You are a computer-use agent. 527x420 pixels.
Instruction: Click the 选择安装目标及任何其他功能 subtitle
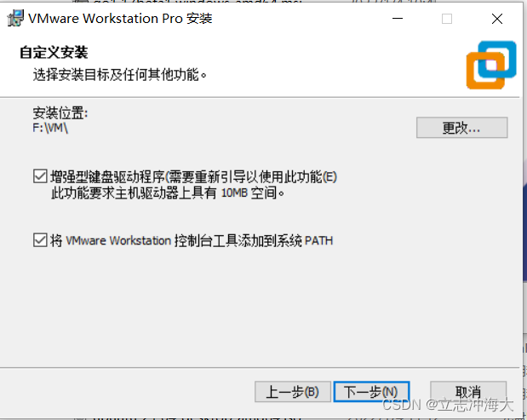click(x=119, y=74)
